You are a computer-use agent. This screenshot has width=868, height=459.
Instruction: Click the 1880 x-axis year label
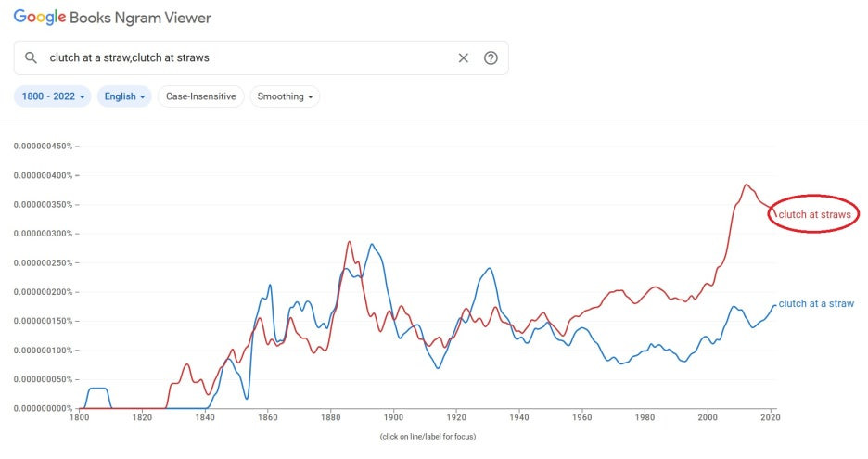(x=330, y=417)
